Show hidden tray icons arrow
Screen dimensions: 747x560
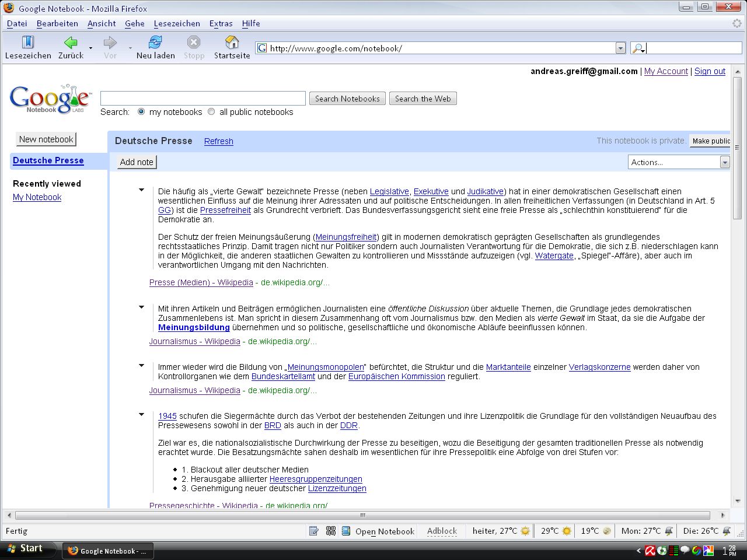point(638,550)
